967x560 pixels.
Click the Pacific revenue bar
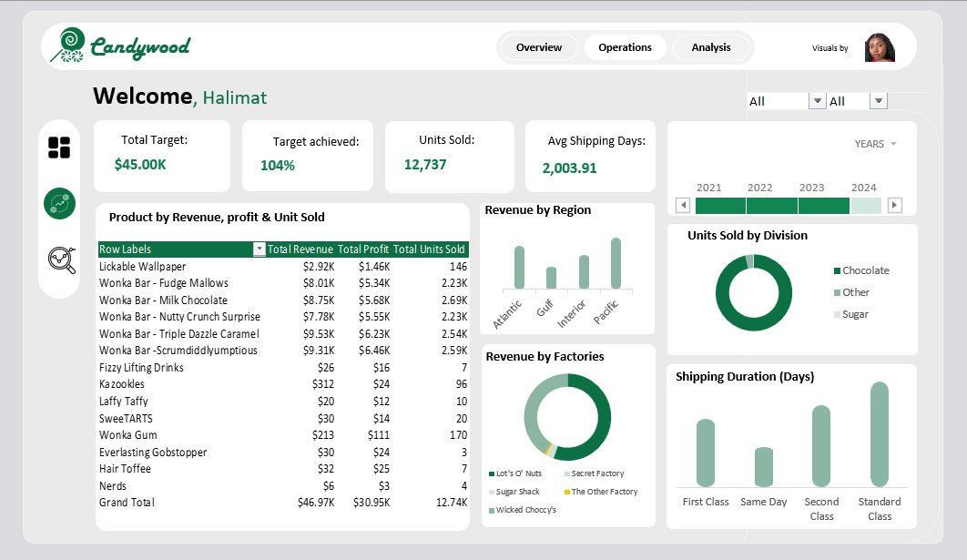(616, 263)
